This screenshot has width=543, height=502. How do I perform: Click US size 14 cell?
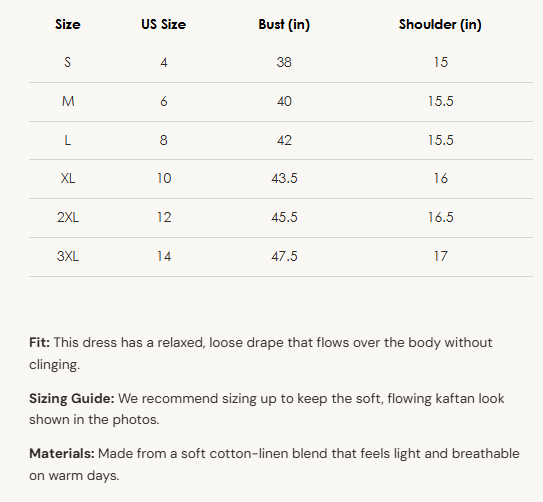(164, 257)
